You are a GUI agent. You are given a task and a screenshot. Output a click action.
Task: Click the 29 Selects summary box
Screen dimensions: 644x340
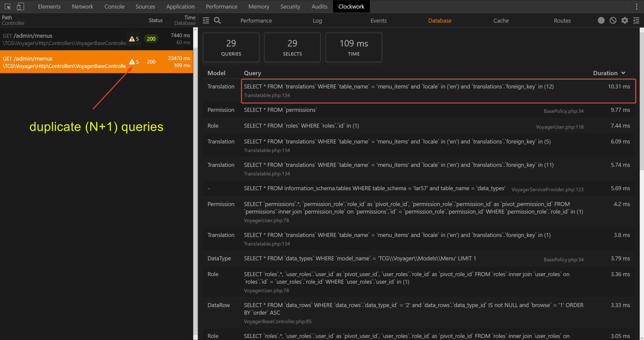coord(292,47)
